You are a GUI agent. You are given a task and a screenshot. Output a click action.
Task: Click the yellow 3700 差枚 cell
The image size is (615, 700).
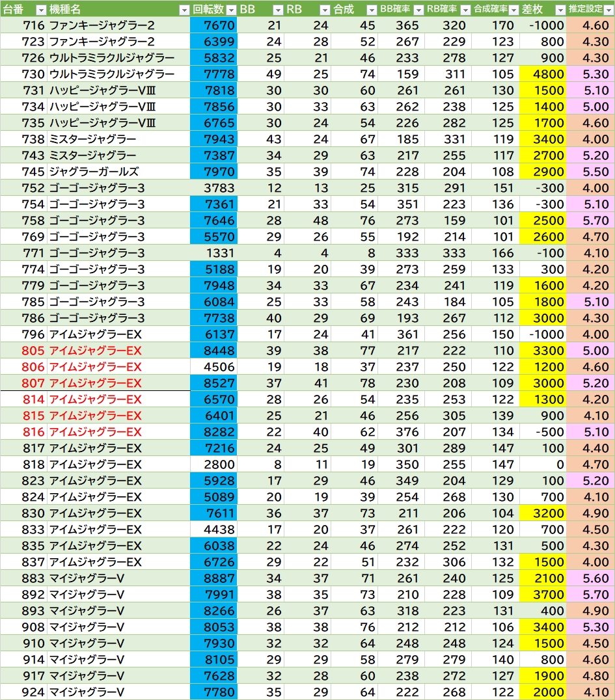point(543,595)
